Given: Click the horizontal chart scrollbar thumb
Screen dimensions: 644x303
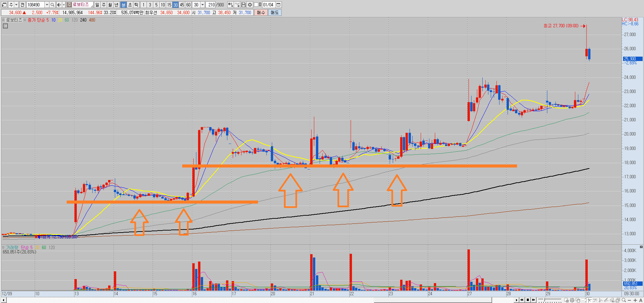Looking at the screenshot, I should click(433, 300).
